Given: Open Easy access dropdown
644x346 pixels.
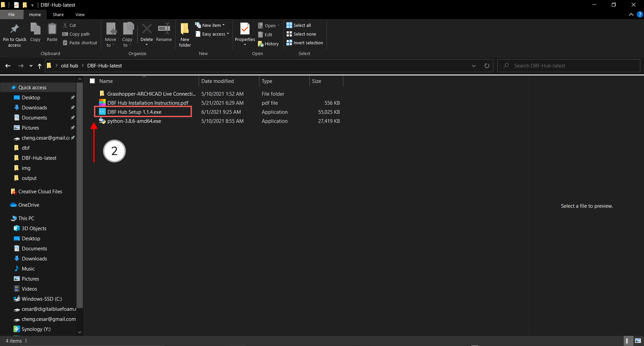Looking at the screenshot, I should click(x=212, y=34).
